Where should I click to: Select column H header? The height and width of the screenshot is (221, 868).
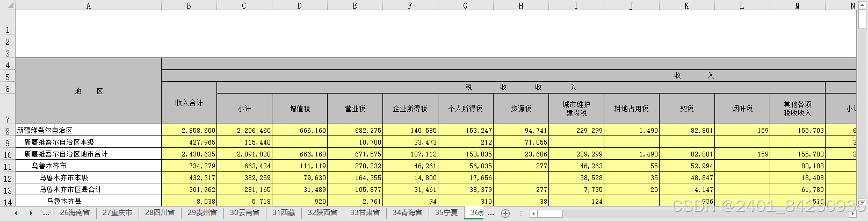click(x=520, y=5)
